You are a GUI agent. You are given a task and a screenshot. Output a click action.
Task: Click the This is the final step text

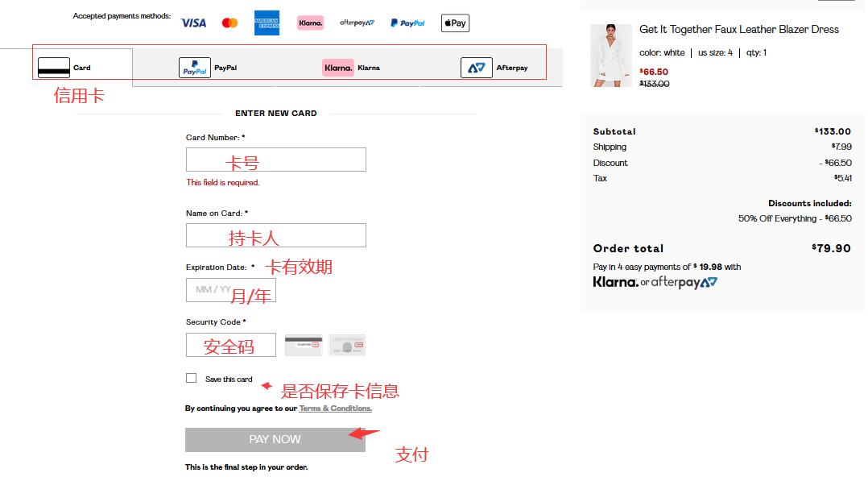[246, 467]
